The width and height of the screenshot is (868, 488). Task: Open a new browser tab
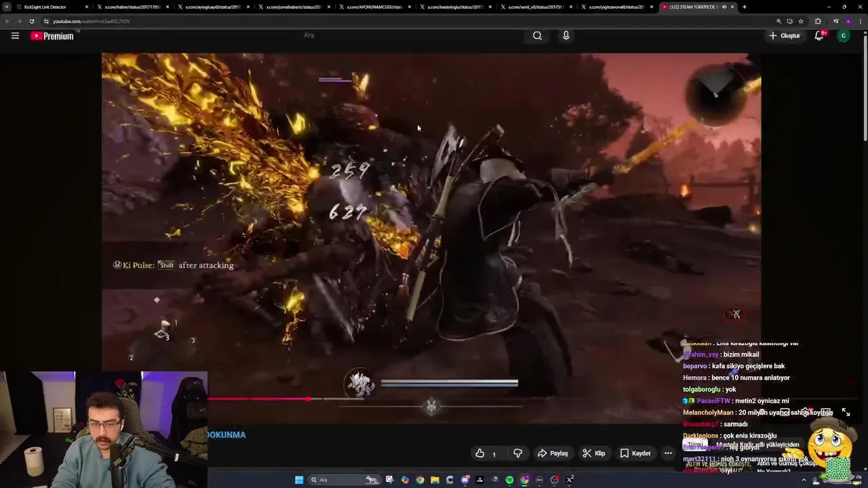pyautogui.click(x=745, y=7)
